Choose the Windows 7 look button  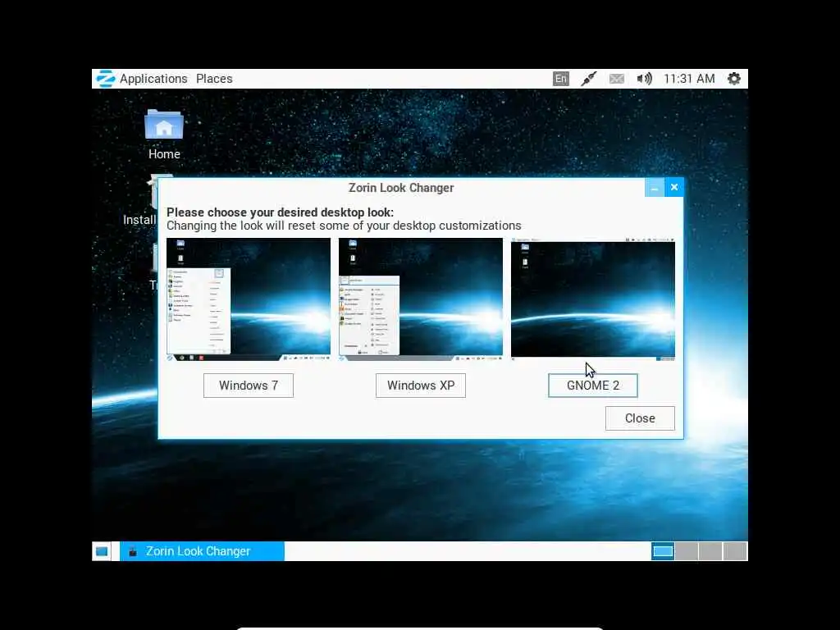coord(249,386)
